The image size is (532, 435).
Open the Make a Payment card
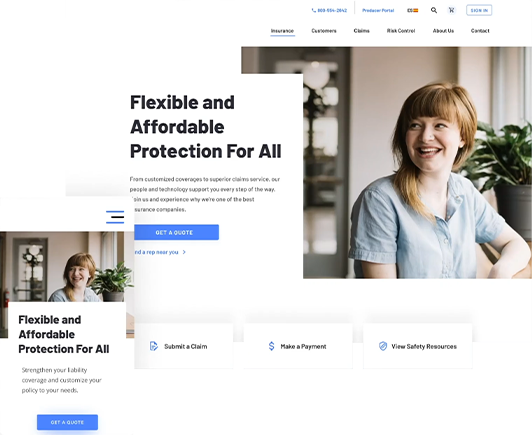point(298,346)
